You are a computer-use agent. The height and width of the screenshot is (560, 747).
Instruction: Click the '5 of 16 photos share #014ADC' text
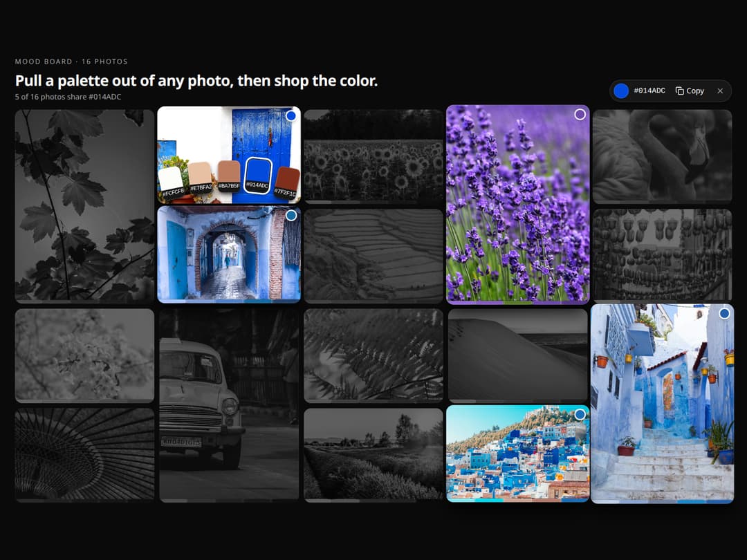click(68, 97)
